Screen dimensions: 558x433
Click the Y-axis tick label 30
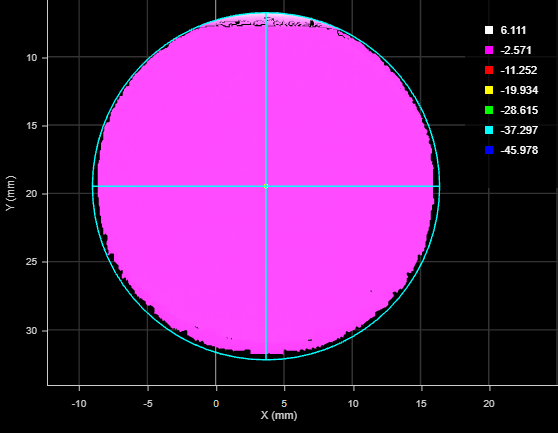(31, 331)
